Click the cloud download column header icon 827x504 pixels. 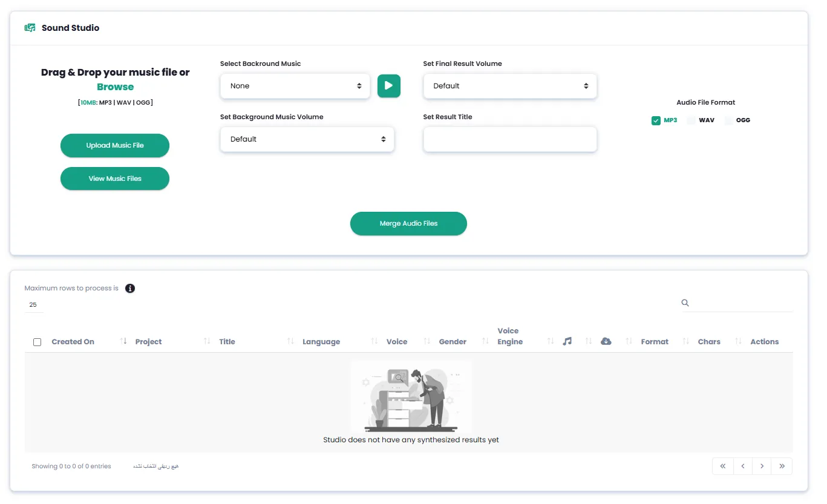click(606, 341)
